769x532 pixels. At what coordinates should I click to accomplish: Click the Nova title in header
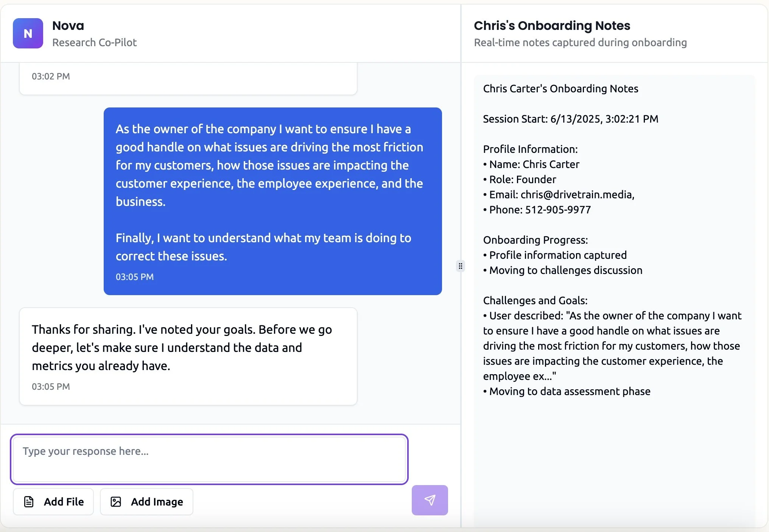pos(68,26)
